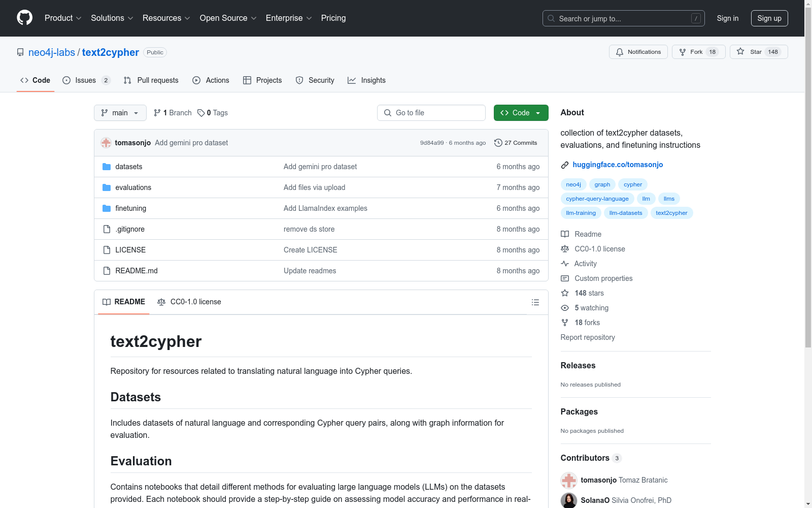
Task: Click the datasets folder icon
Action: [x=107, y=167]
